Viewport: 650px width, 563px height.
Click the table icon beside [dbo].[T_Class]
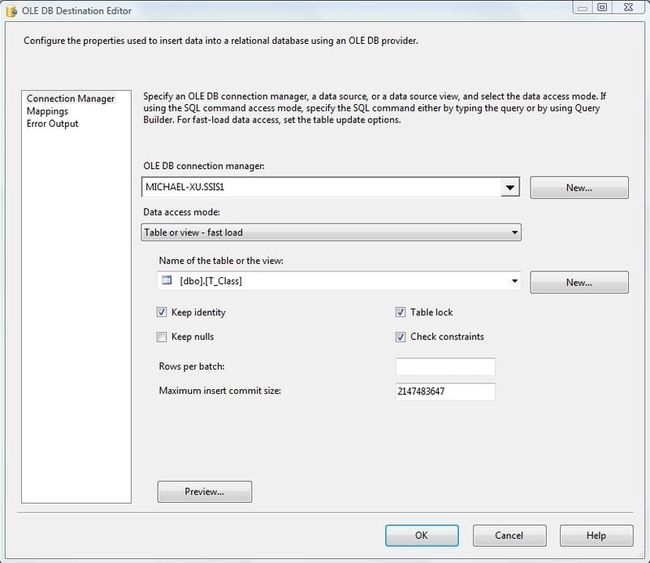pyautogui.click(x=167, y=281)
